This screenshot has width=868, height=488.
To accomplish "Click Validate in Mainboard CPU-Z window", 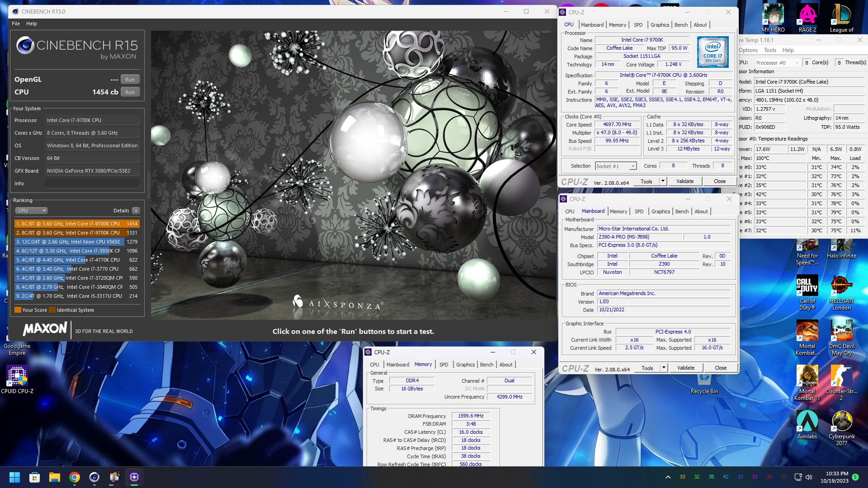I will point(686,368).
